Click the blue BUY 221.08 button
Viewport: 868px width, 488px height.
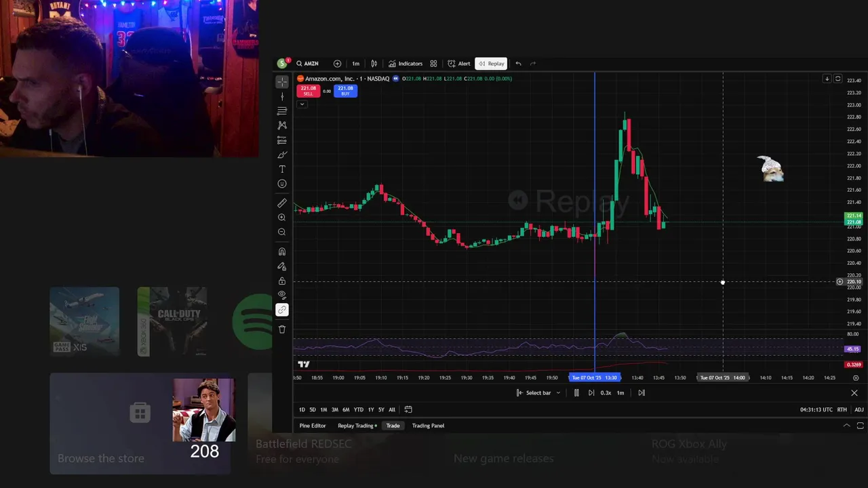point(345,91)
